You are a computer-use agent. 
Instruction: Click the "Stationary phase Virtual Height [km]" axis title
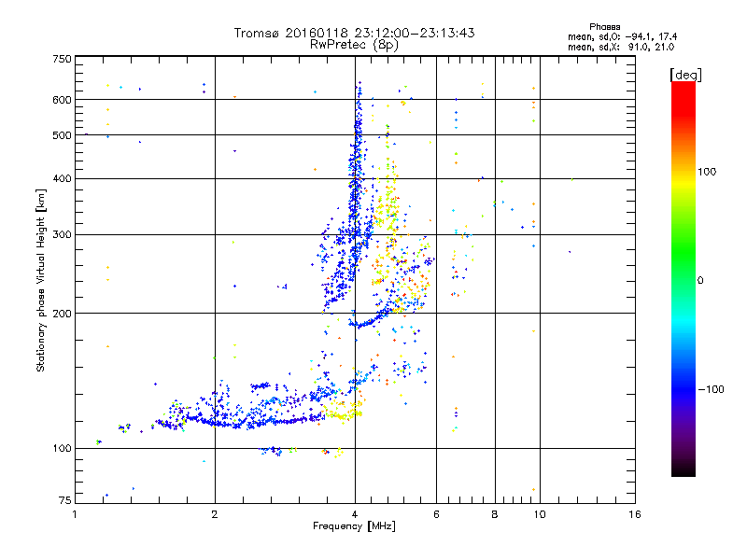click(x=41, y=280)
